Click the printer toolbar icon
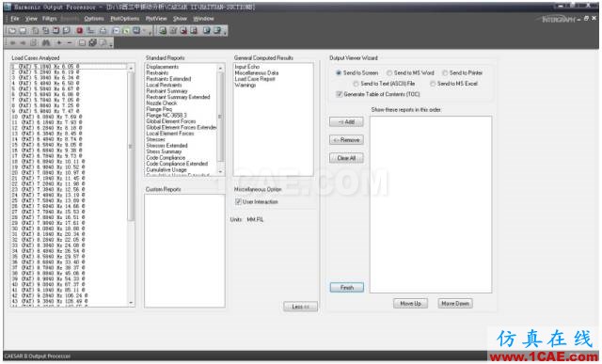This screenshot has height=364, width=602. pos(103,30)
